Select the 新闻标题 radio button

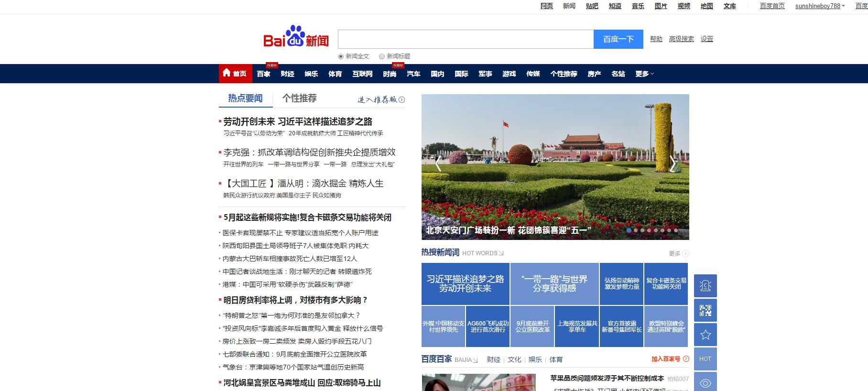[x=382, y=56]
